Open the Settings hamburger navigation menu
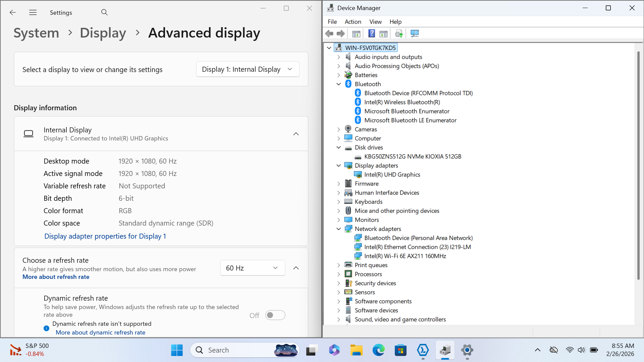644x362 pixels. (x=33, y=12)
